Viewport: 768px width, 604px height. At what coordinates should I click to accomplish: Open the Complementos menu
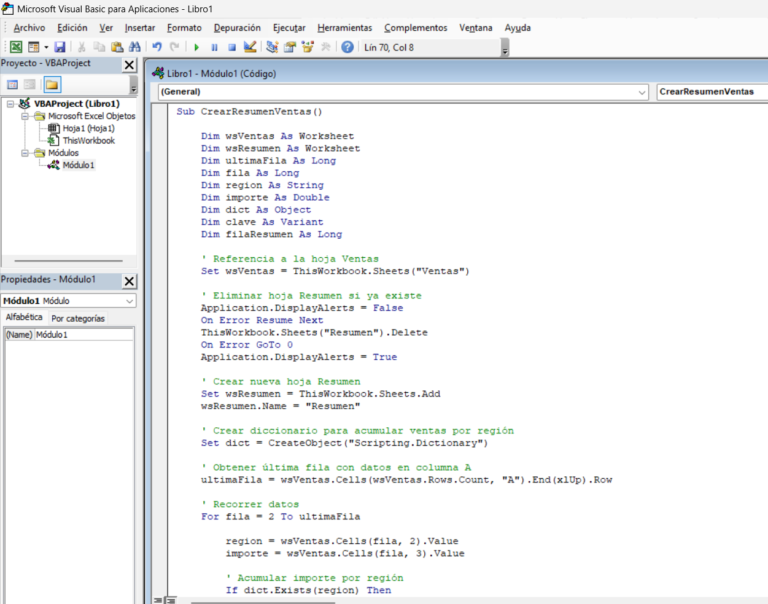pos(416,28)
